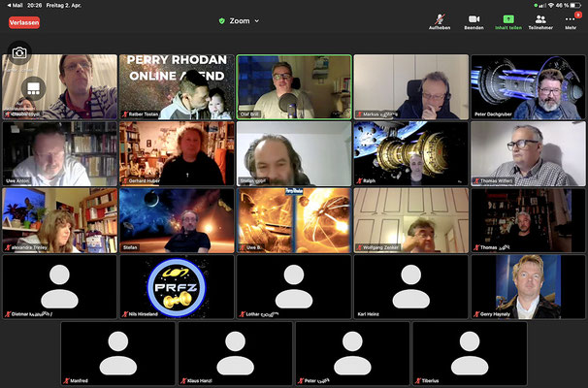Image resolution: width=588 pixels, height=388 pixels.
Task: Unmute microphone via Aufheben
Action: pyautogui.click(x=440, y=21)
